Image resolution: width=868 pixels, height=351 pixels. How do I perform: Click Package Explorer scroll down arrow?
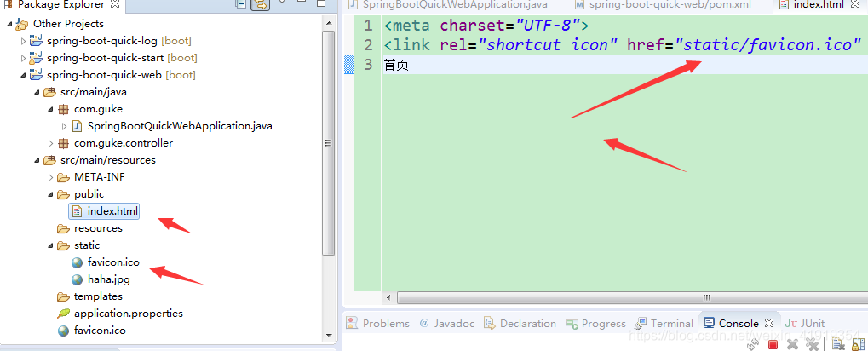click(329, 335)
